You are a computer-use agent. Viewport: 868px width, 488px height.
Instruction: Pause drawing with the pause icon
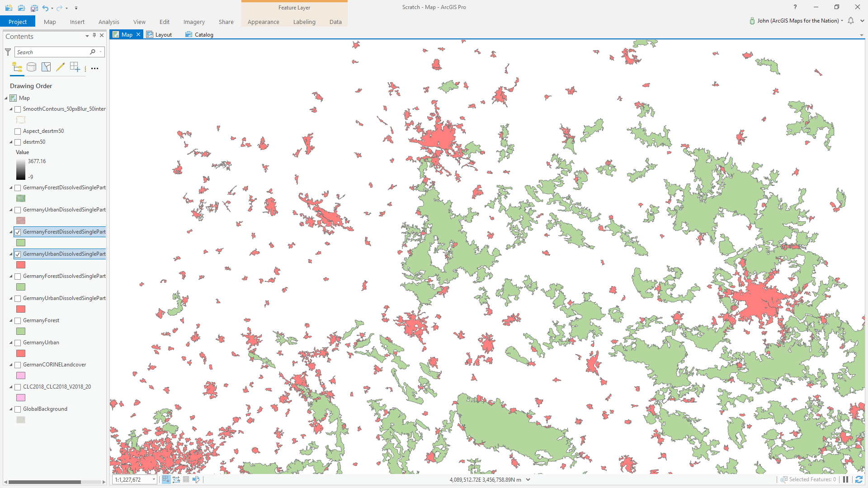[845, 479]
